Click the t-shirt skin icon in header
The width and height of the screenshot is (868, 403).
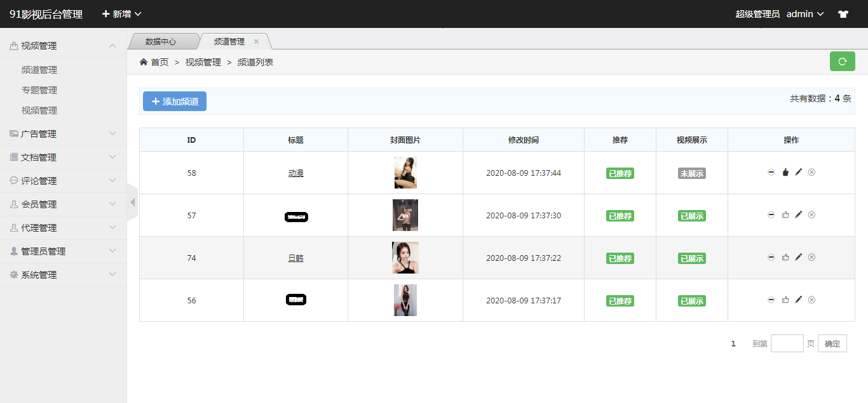click(843, 14)
